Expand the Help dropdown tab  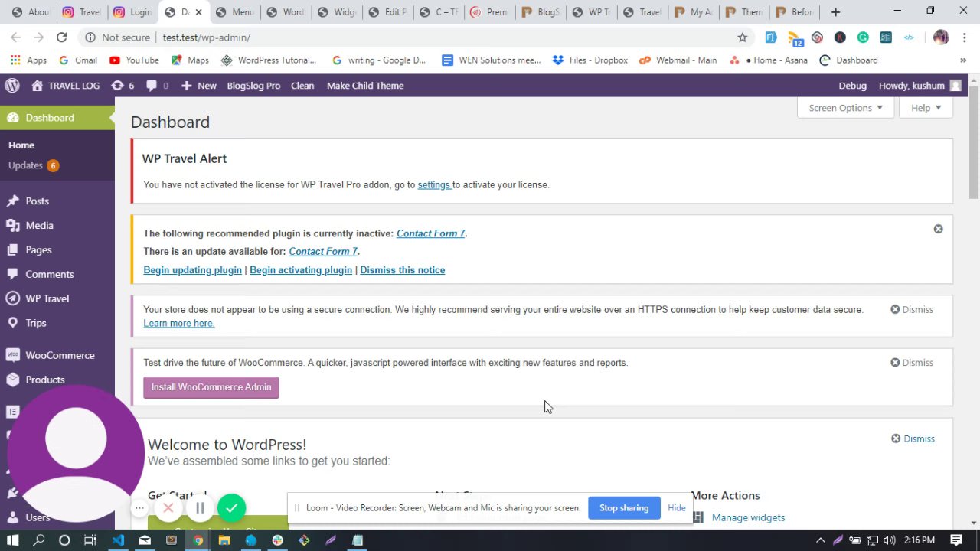[926, 108]
